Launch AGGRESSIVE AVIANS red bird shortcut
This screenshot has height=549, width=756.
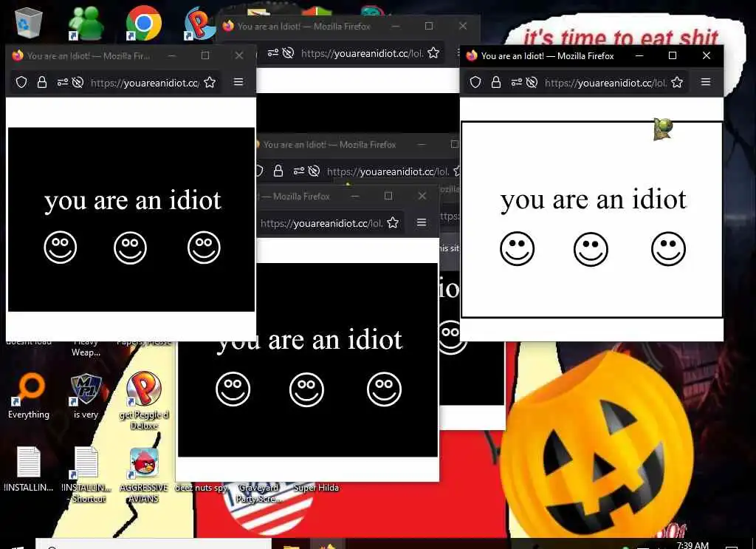click(x=144, y=474)
